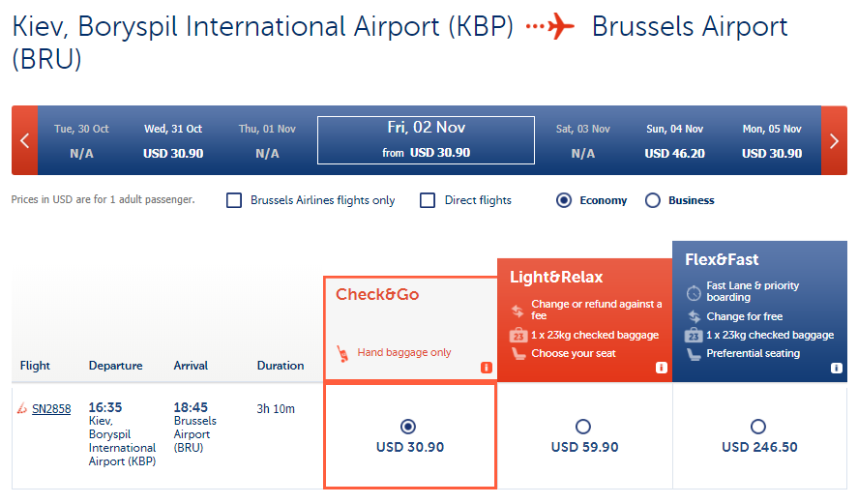858x504 pixels.
Task: Select the Wed, 31 Oct date tab
Action: 173,140
